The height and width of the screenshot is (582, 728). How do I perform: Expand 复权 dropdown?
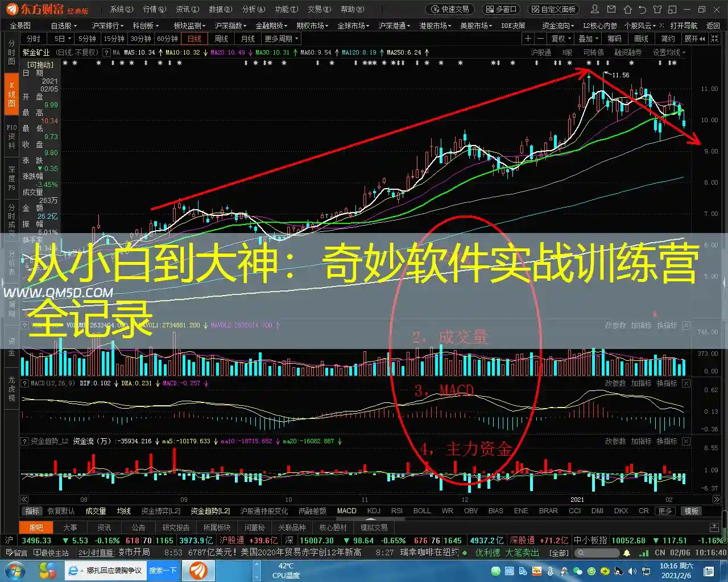(x=561, y=39)
